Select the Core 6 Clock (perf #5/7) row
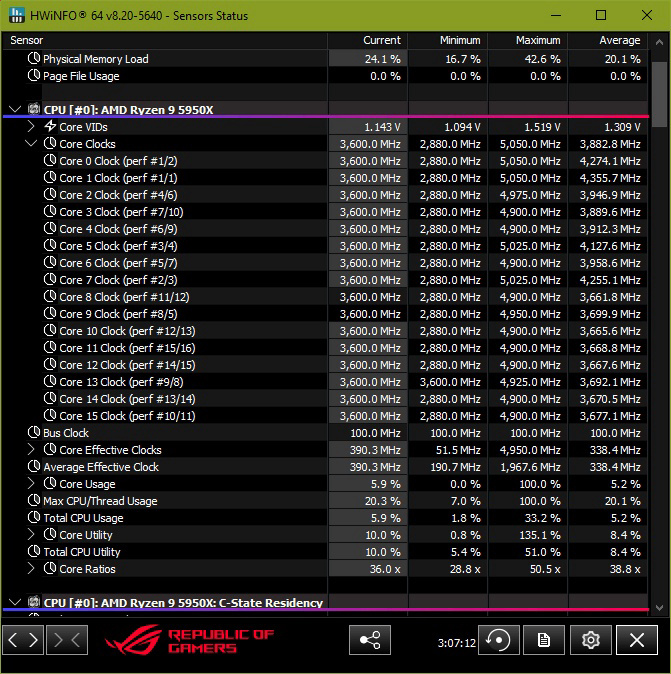671x674 pixels. (325, 263)
